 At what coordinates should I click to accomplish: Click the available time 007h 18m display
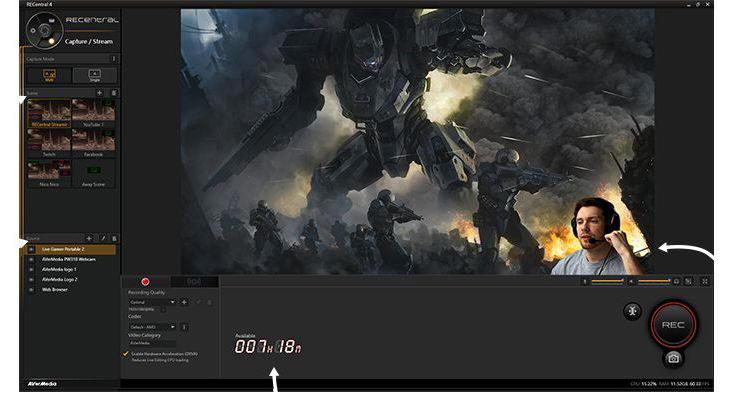pyautogui.click(x=268, y=347)
